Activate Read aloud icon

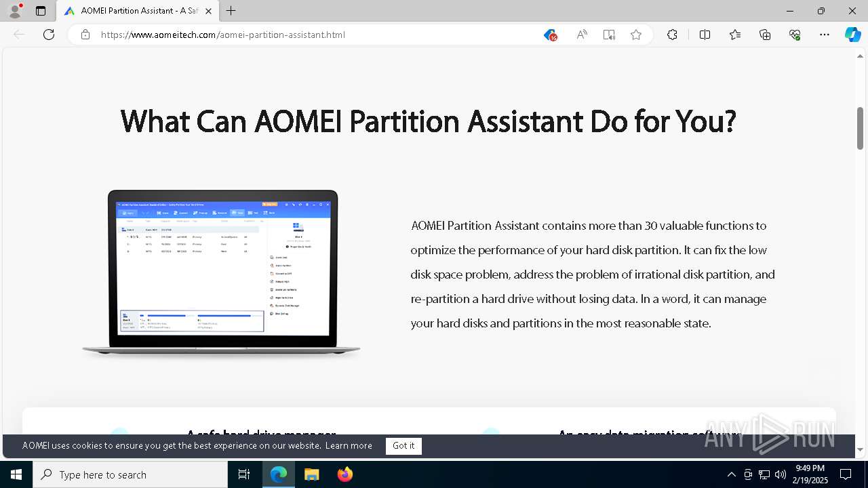coord(582,35)
